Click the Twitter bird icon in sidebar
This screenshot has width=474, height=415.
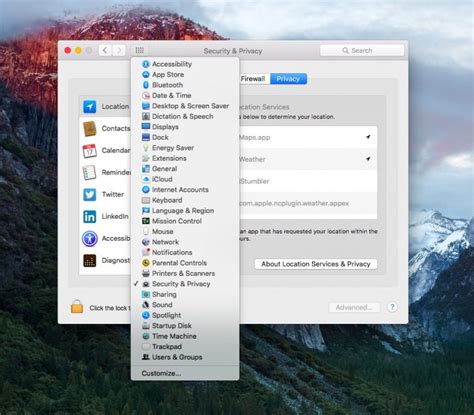click(90, 195)
